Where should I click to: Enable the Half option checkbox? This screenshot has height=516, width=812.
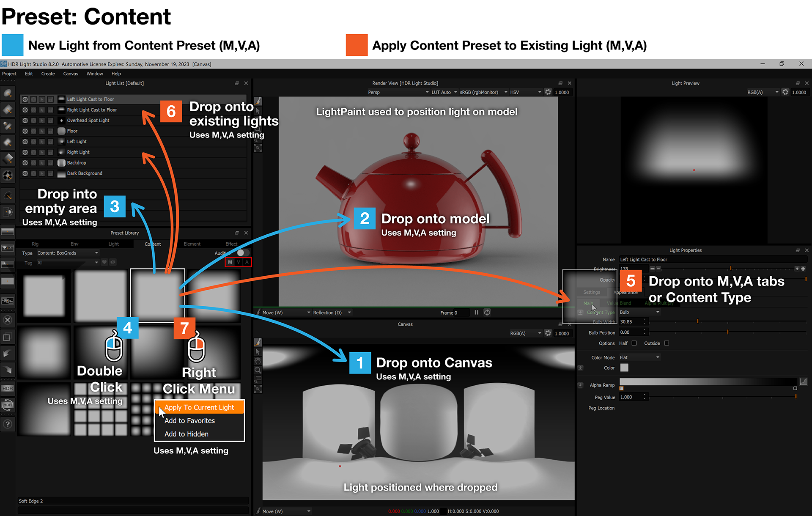[634, 343]
